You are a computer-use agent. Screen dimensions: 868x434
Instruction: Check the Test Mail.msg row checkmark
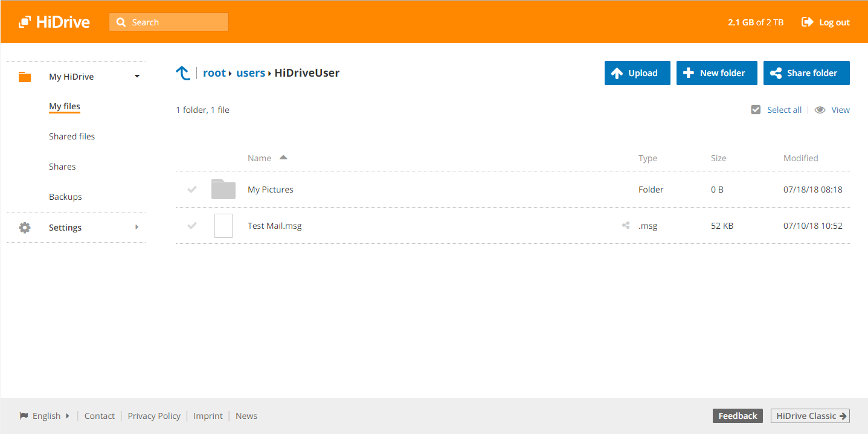[192, 226]
